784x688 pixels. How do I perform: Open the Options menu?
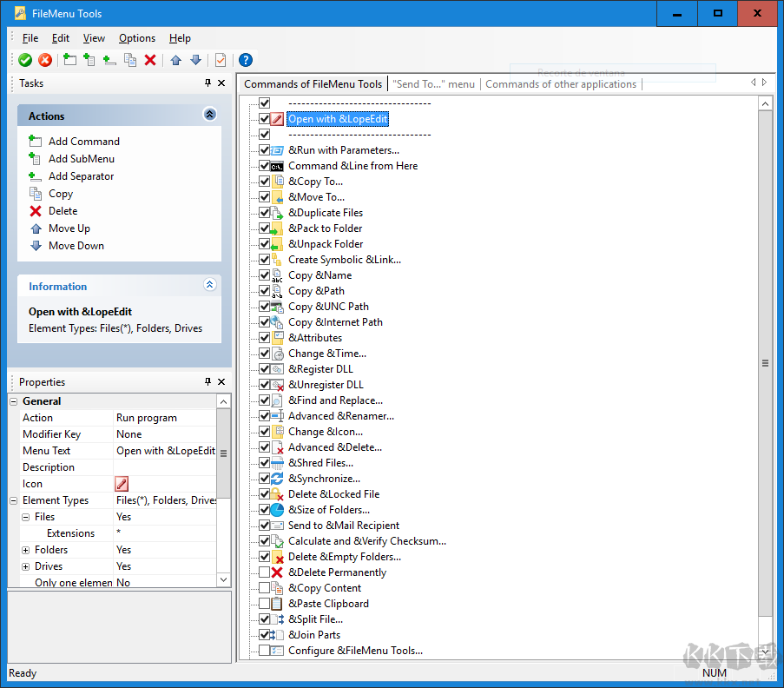click(x=137, y=38)
